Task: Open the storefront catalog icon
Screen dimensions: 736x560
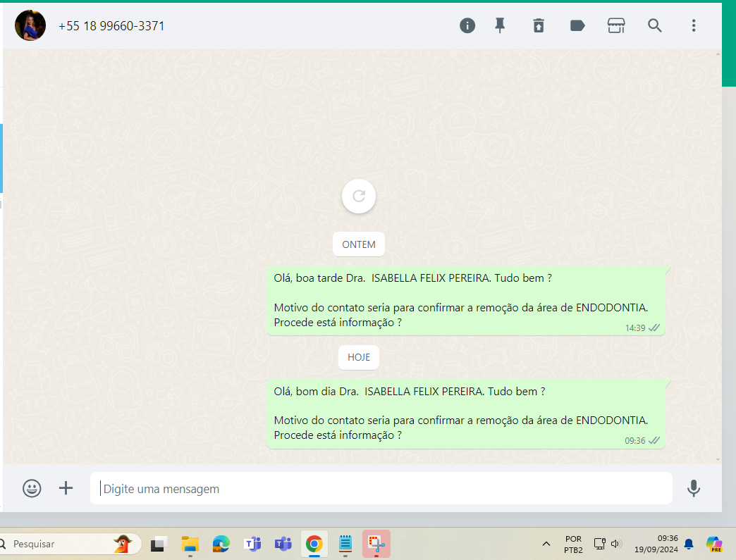Action: tap(616, 26)
